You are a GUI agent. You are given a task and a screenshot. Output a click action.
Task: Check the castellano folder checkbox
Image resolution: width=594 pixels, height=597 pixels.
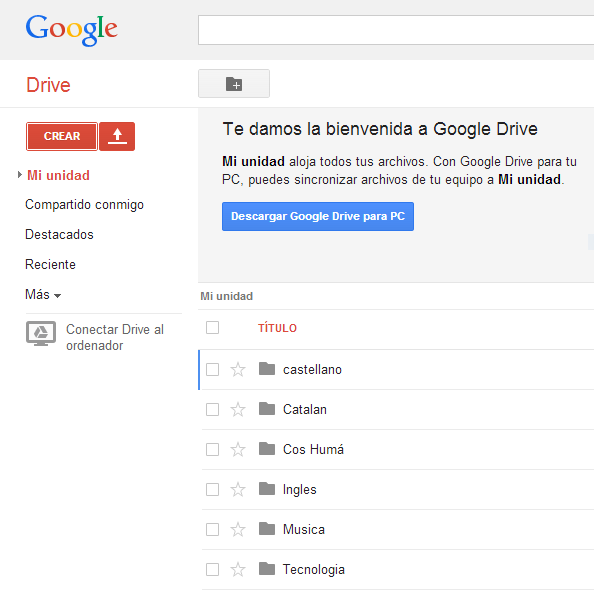(212, 369)
